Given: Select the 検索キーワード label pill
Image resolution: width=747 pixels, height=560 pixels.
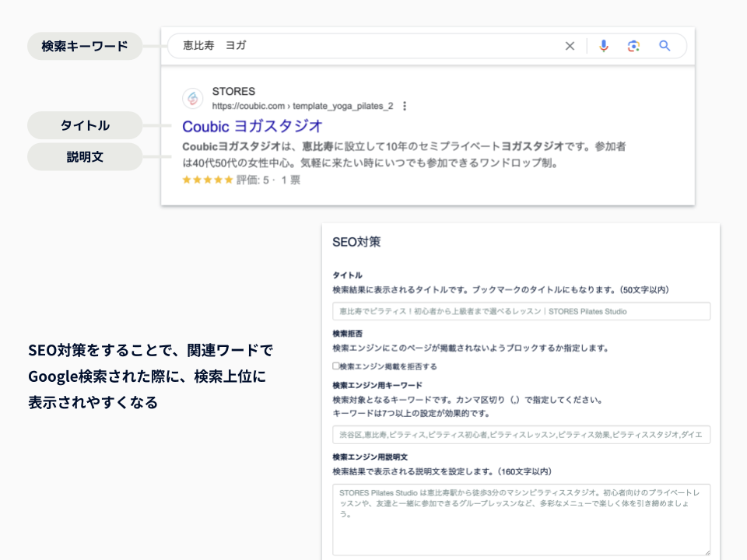Looking at the screenshot, I should (x=85, y=46).
